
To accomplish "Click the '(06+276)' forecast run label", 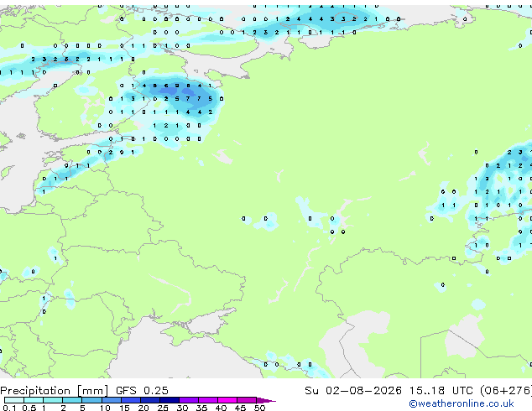I will click(506, 391).
